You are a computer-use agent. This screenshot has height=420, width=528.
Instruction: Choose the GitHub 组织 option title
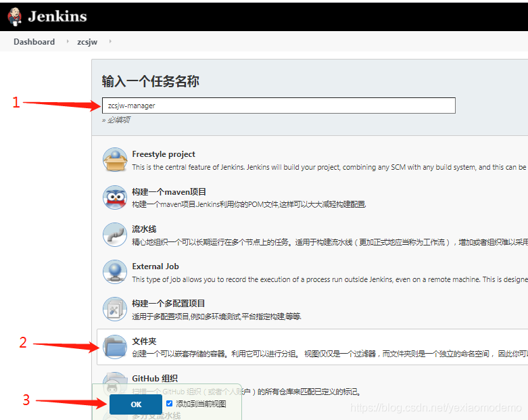coord(155,378)
